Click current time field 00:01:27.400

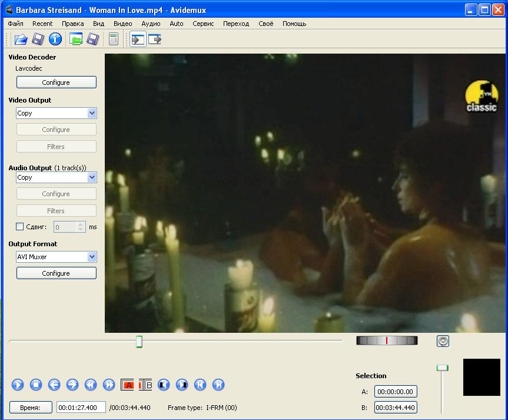81,408
